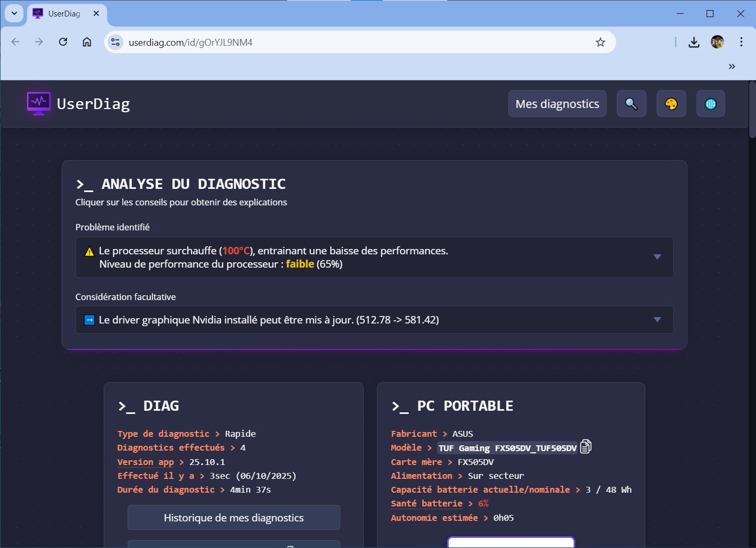Open the search magnifier button

631,104
